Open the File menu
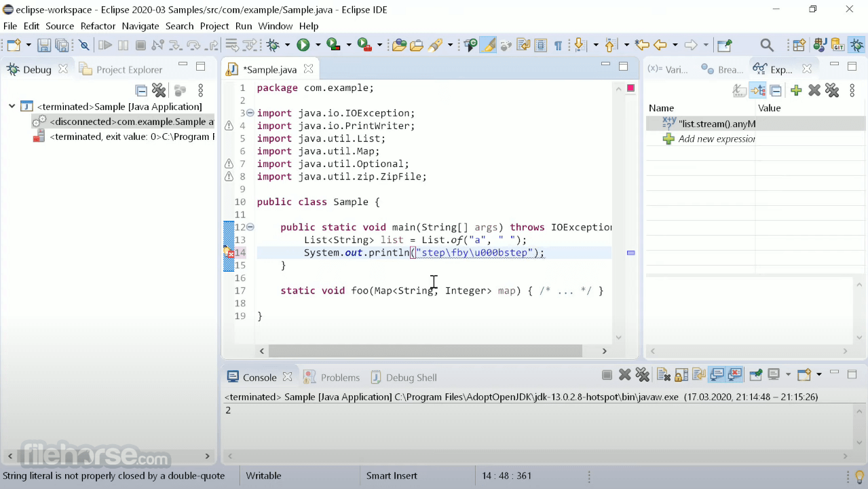The image size is (868, 489). point(10,26)
